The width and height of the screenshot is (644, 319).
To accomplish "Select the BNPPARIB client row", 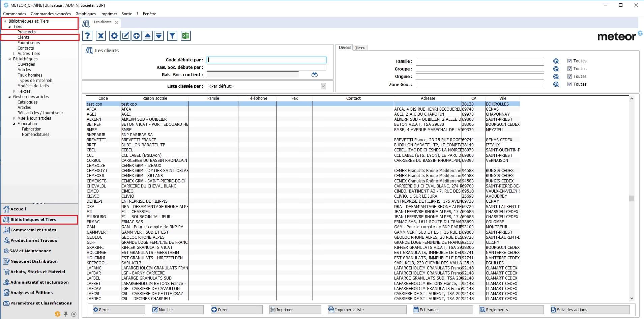I will click(303, 135).
